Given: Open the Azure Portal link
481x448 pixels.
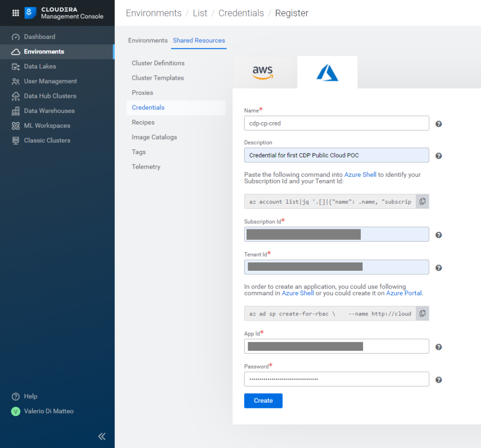Looking at the screenshot, I should tap(403, 293).
